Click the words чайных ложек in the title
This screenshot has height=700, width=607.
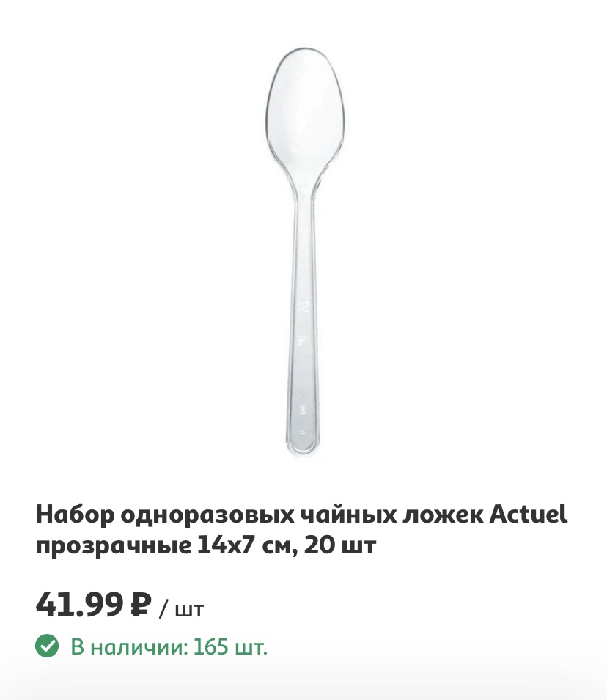[391, 515]
